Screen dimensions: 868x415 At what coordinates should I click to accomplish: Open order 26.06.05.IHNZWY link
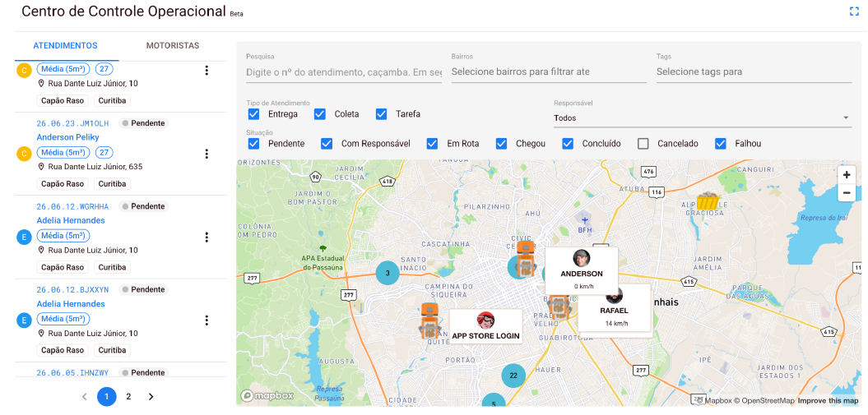click(72, 373)
